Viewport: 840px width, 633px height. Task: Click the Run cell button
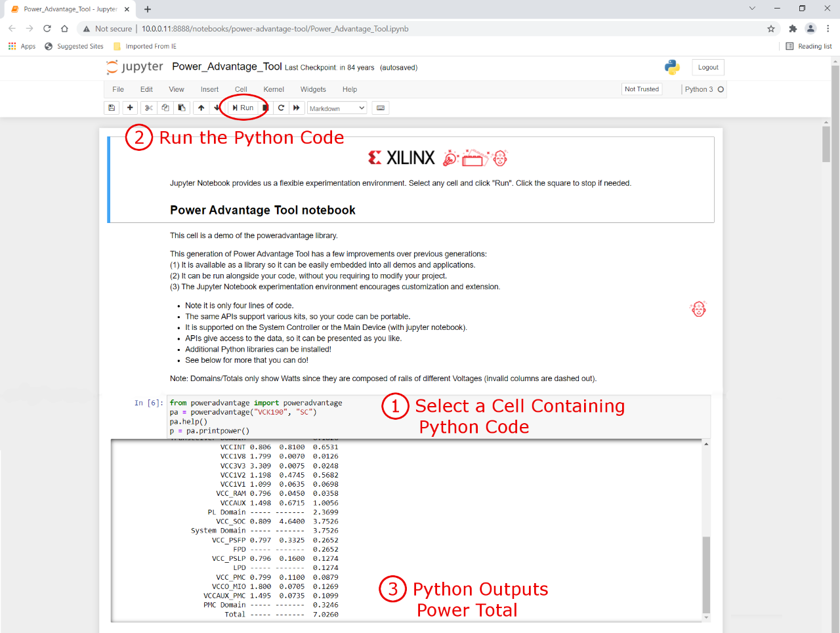243,108
